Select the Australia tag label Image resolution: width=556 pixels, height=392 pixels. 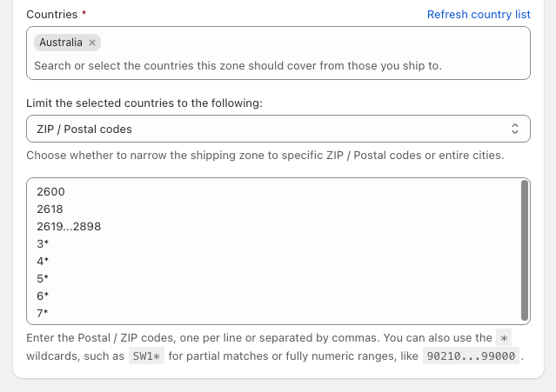pyautogui.click(x=61, y=43)
